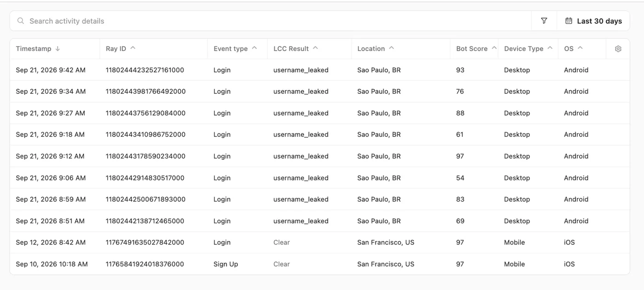The height and width of the screenshot is (290, 644).
Task: Select Ray ID 11802444232527161000
Action: 145,70
